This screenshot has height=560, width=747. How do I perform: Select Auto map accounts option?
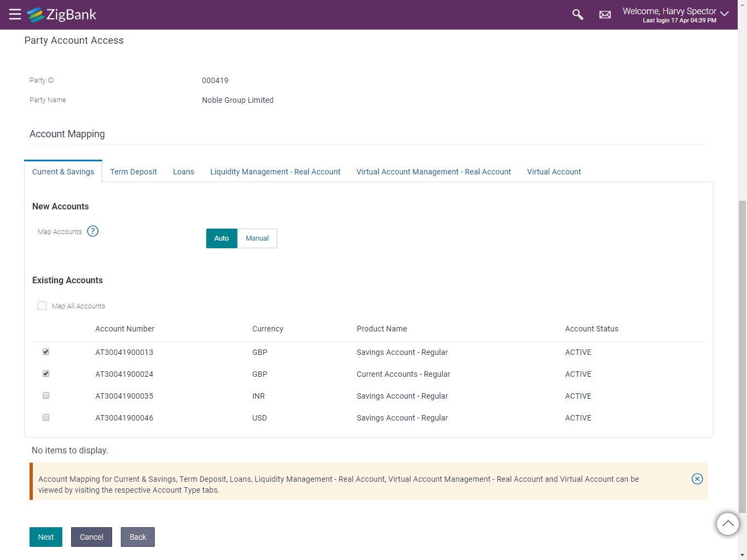click(221, 238)
